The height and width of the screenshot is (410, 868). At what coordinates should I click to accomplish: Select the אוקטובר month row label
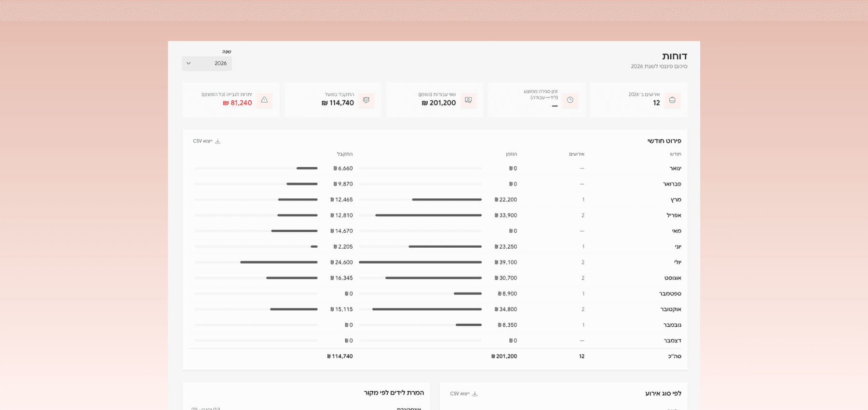coord(671,309)
